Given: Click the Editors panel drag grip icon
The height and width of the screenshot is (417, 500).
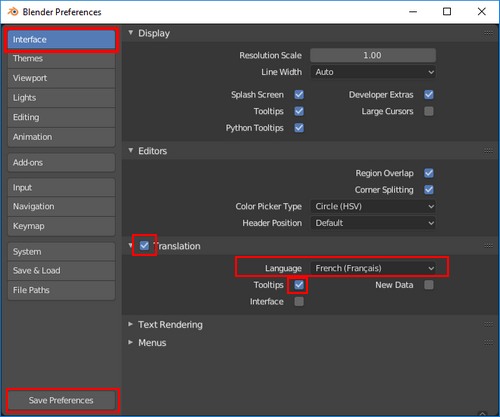Looking at the screenshot, I should coord(488,151).
